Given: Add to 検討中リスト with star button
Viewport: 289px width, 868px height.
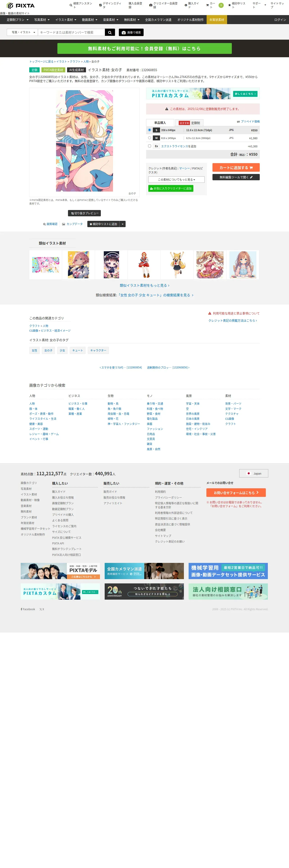Looking at the screenshot, I should (103, 224).
